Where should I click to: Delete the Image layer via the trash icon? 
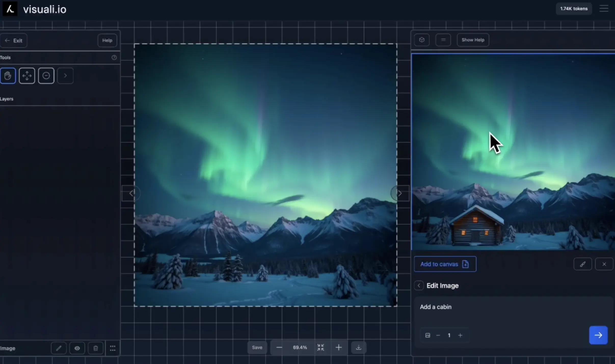coord(96,348)
